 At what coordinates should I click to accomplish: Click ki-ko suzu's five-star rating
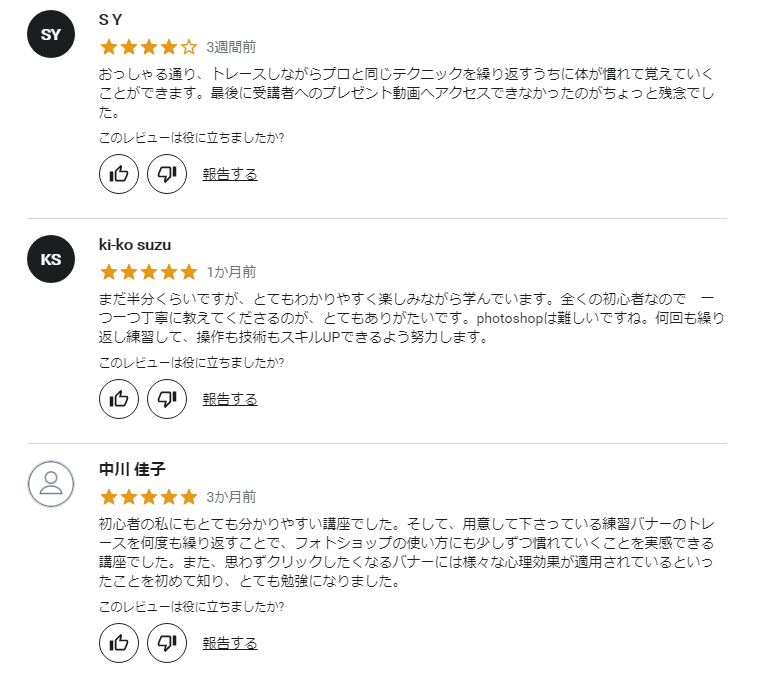(149, 272)
